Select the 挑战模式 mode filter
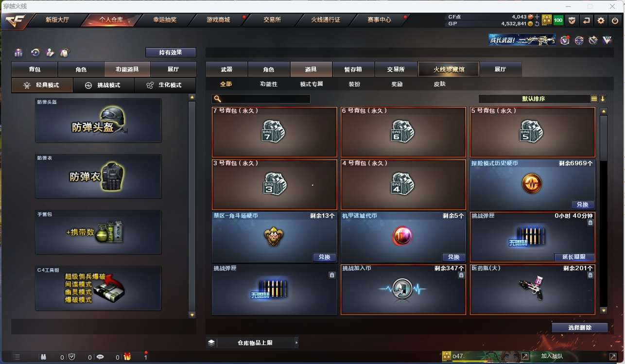625x364 pixels. (x=104, y=85)
